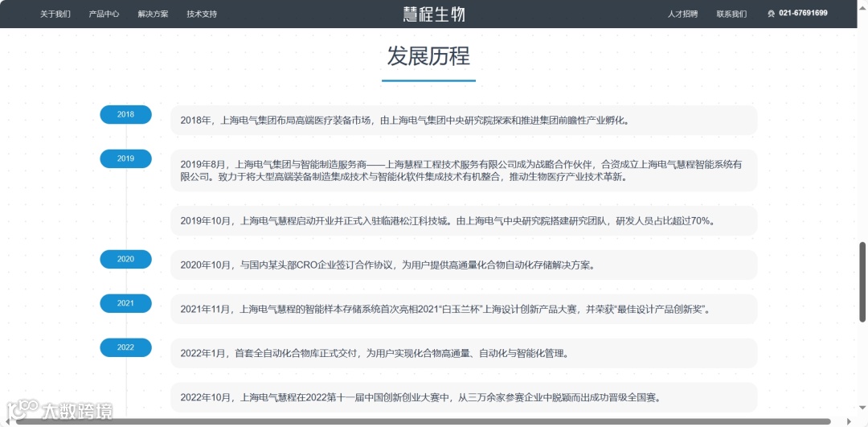868x427 pixels.
Task: Open the 关于我们 menu item
Action: click(55, 14)
